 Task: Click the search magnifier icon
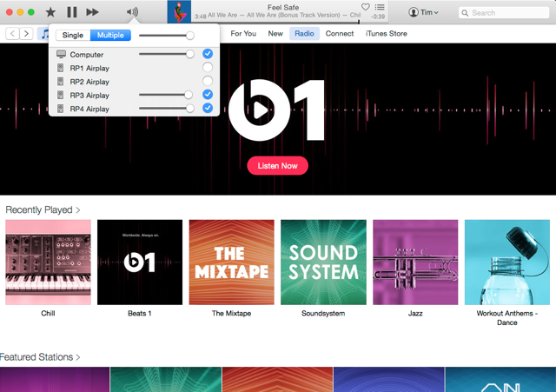(x=465, y=13)
